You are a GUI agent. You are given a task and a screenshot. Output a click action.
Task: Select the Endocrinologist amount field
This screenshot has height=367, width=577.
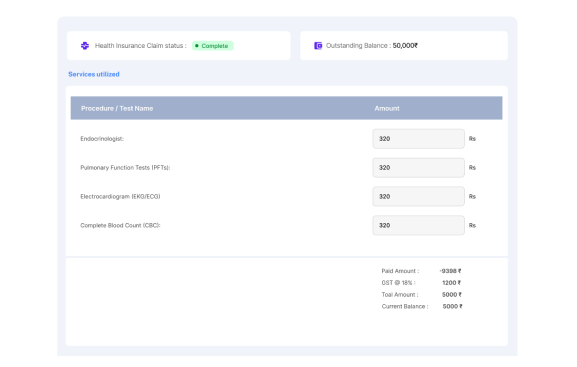tap(418, 139)
